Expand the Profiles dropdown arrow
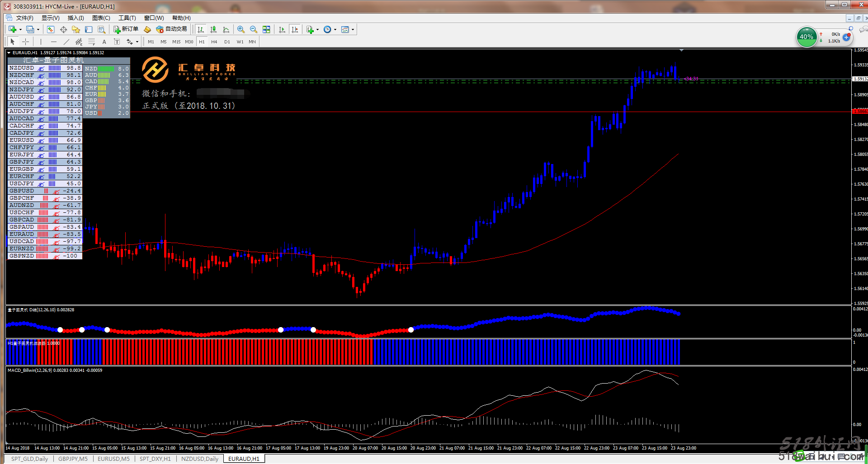This screenshot has width=868, height=464. pos(38,30)
